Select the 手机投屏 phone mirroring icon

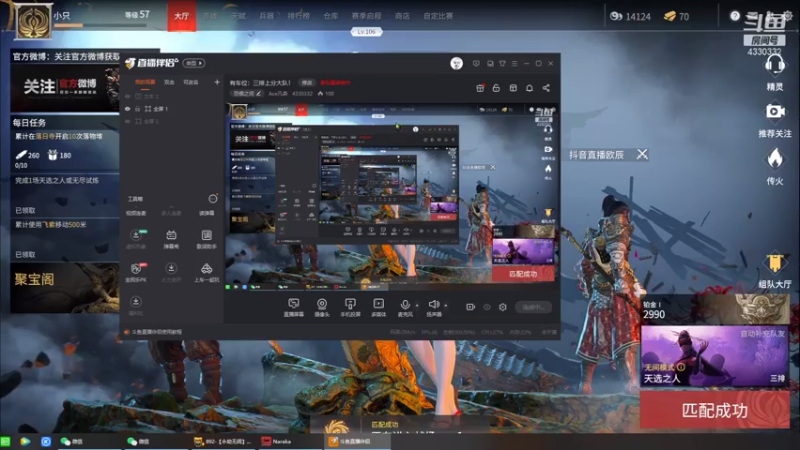(350, 305)
